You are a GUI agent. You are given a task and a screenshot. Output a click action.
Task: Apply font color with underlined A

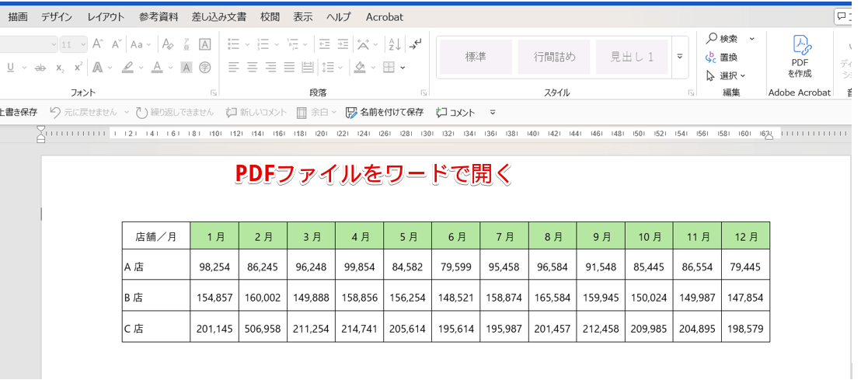pos(157,68)
